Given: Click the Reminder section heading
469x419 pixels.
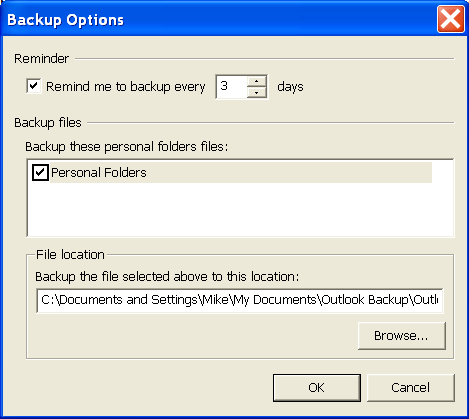Looking at the screenshot, I should pos(41,59).
